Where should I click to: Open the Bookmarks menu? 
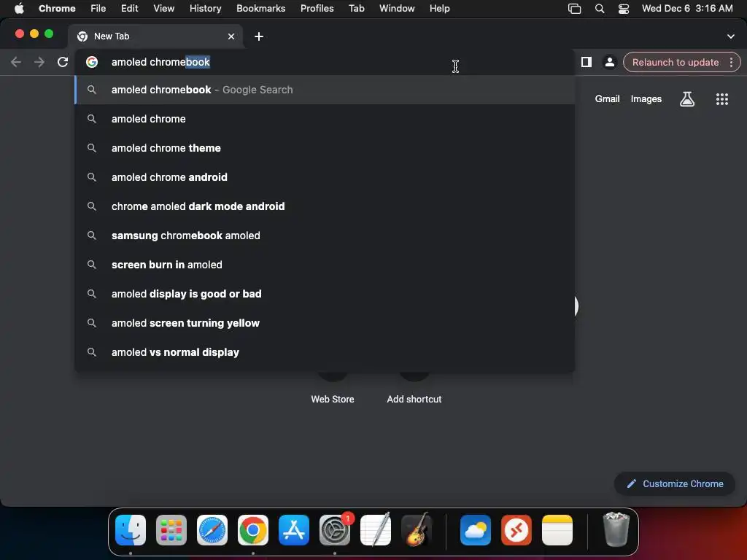click(x=261, y=9)
